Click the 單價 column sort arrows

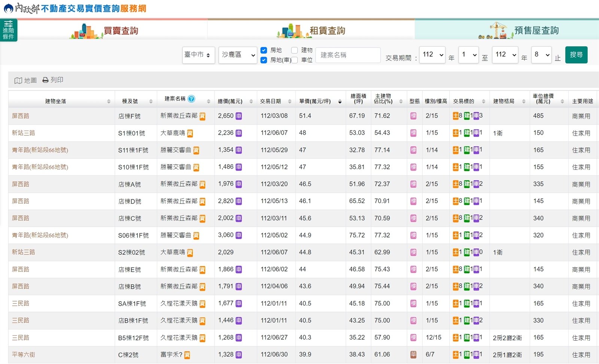pos(340,101)
